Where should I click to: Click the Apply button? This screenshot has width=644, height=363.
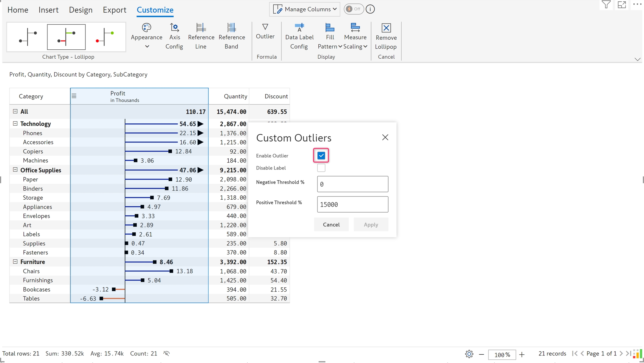pos(371,225)
